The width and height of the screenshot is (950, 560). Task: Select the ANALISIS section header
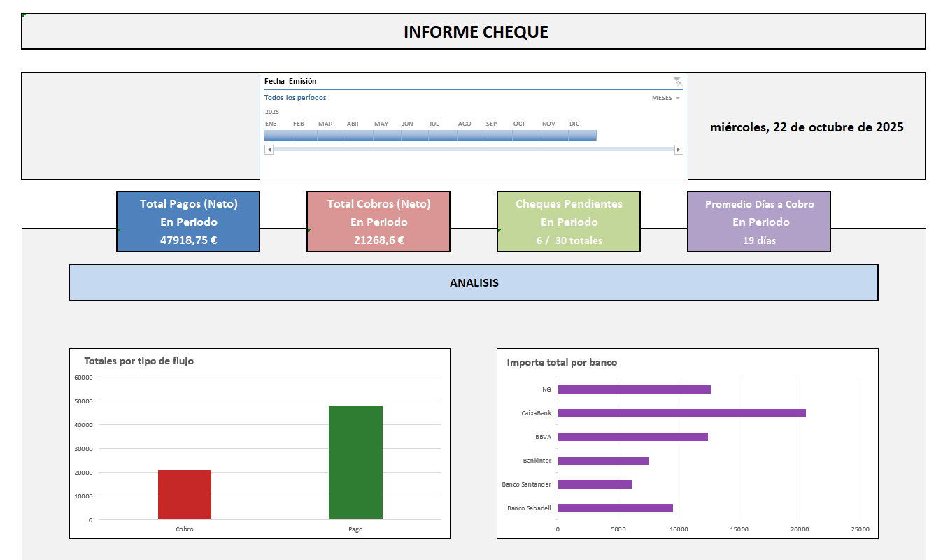tap(473, 282)
